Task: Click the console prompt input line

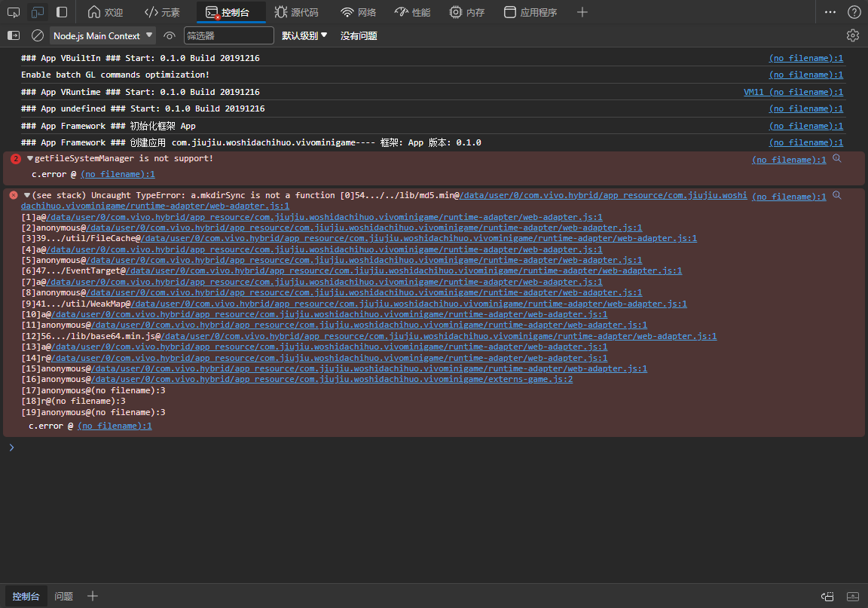Action: point(437,448)
